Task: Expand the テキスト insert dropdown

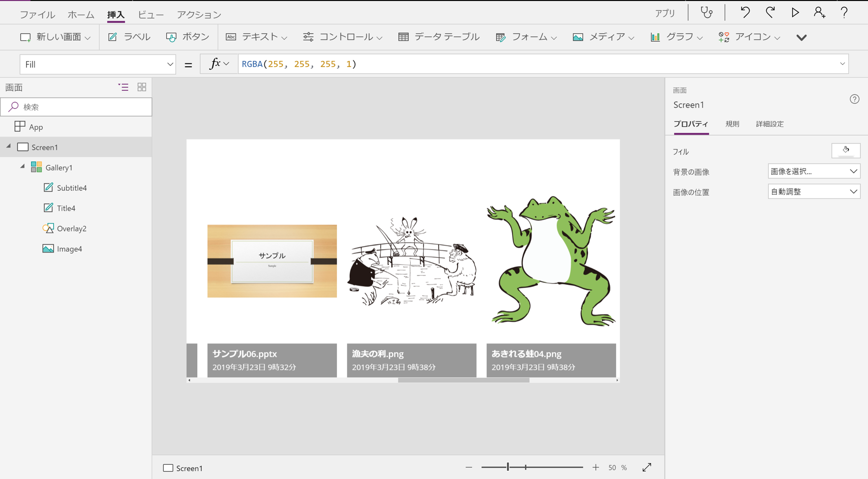Action: 284,37
